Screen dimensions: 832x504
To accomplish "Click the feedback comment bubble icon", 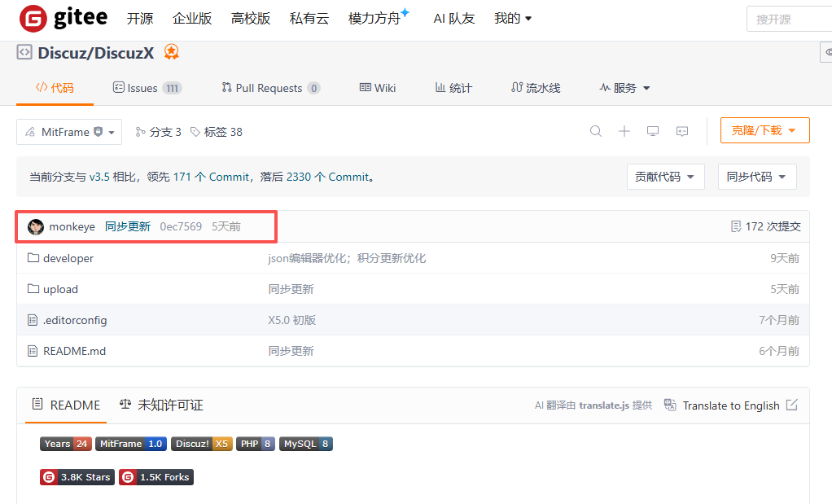I will pyautogui.click(x=681, y=130).
